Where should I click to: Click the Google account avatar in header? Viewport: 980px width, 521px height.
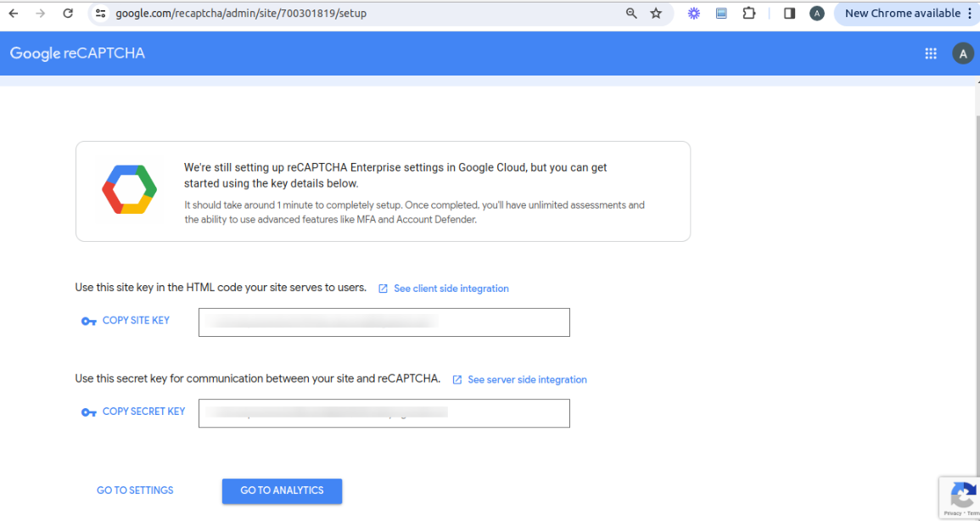click(962, 53)
